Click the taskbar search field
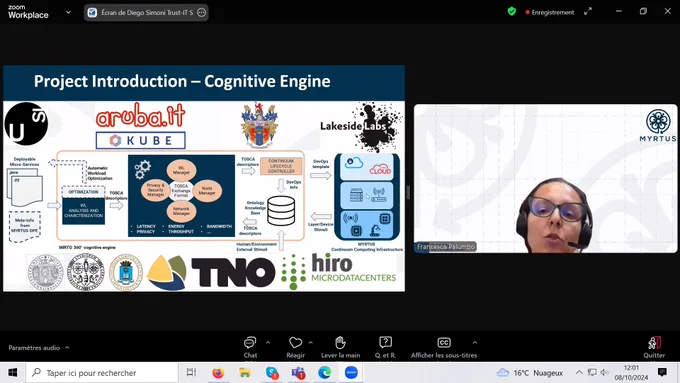This screenshot has width=680, height=383. pos(102,373)
